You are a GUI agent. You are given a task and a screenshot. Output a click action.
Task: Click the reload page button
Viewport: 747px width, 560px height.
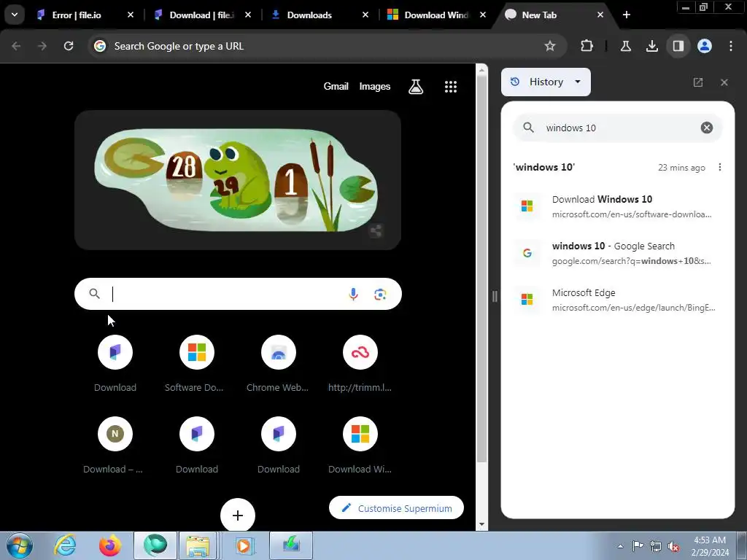click(69, 46)
